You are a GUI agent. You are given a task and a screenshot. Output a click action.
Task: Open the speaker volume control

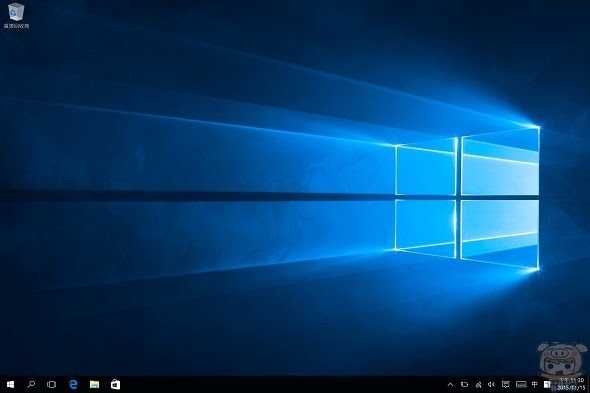click(x=491, y=385)
